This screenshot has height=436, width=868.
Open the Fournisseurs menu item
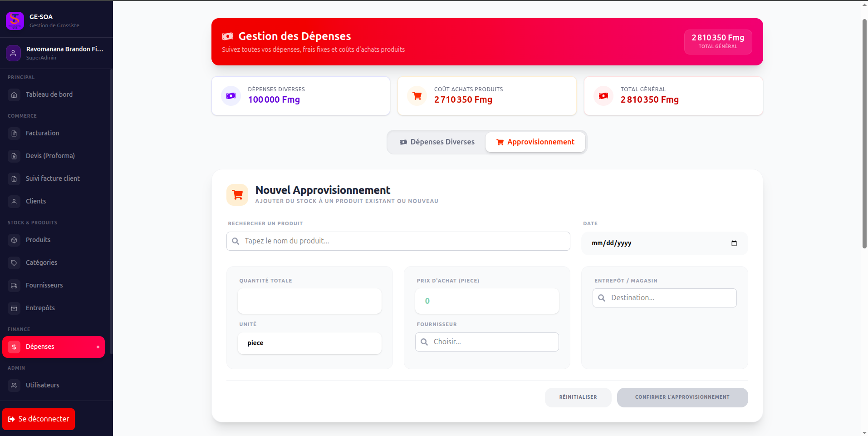coord(54,286)
